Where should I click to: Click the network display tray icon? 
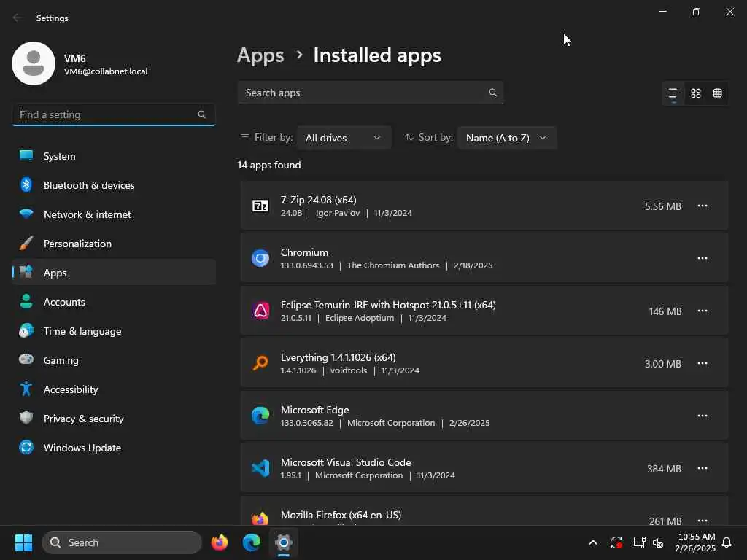tap(638, 542)
